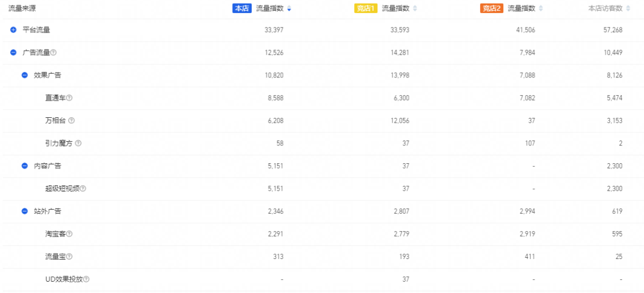
Task: Click help icon next to UD效果投放
Action: click(87, 279)
